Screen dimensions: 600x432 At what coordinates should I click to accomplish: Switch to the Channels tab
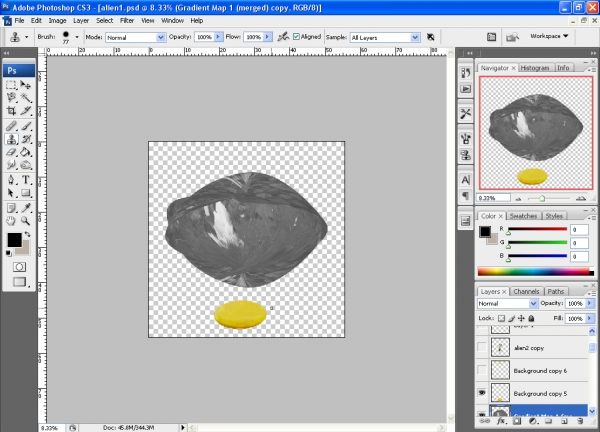coord(526,292)
